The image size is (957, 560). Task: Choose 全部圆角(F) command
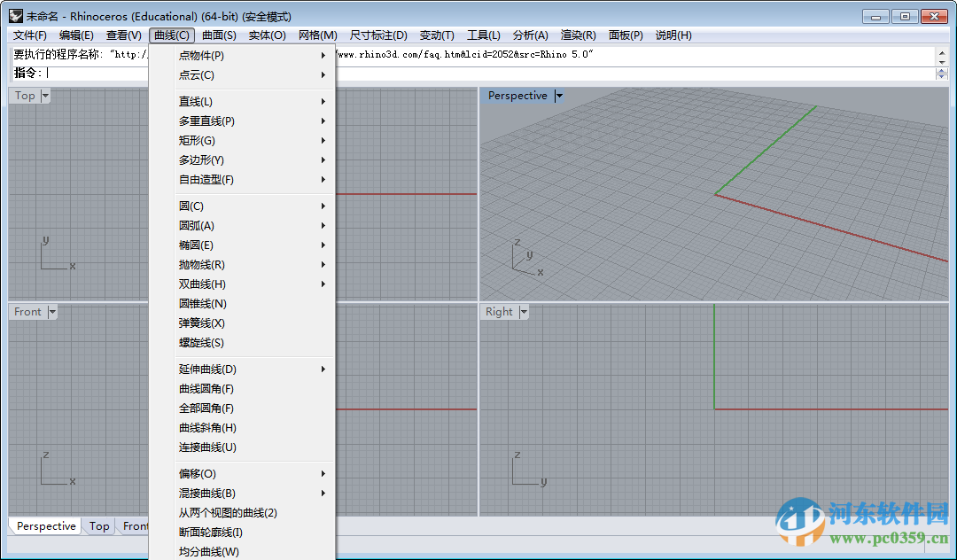pos(242,408)
